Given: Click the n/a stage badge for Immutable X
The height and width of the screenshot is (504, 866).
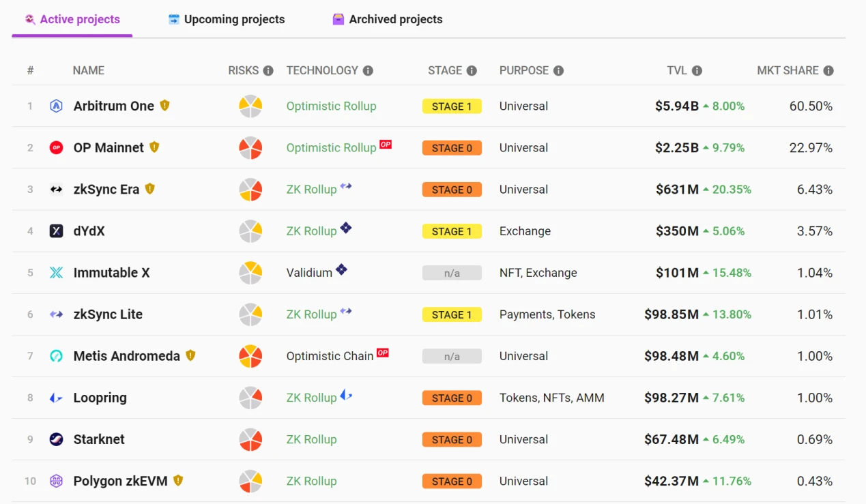Looking at the screenshot, I should pos(452,273).
